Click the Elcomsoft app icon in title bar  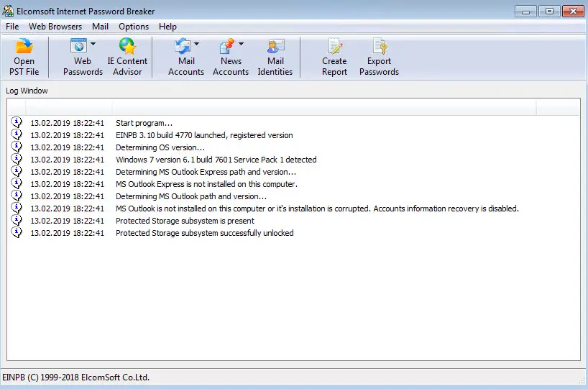[8, 11]
